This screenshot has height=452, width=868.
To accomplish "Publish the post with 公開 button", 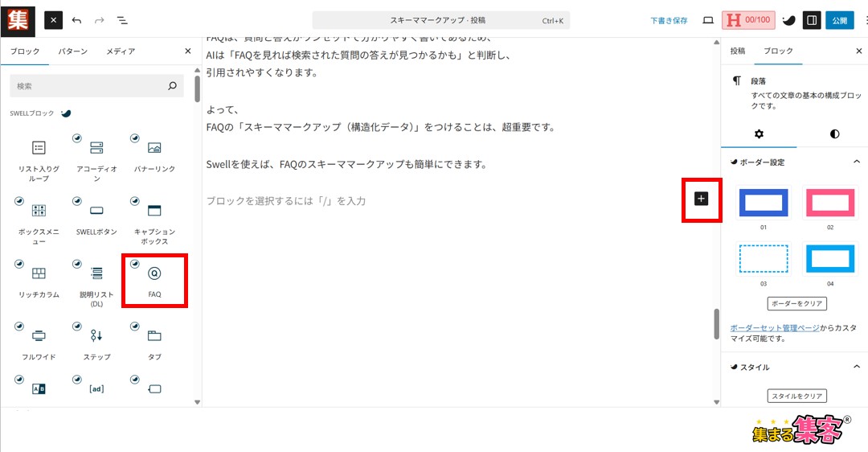I will click(x=839, y=20).
